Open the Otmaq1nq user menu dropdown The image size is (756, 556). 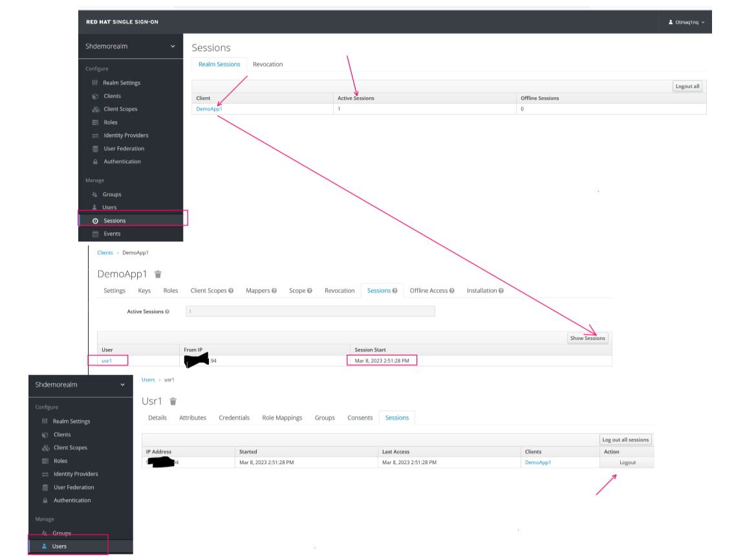[x=688, y=22]
